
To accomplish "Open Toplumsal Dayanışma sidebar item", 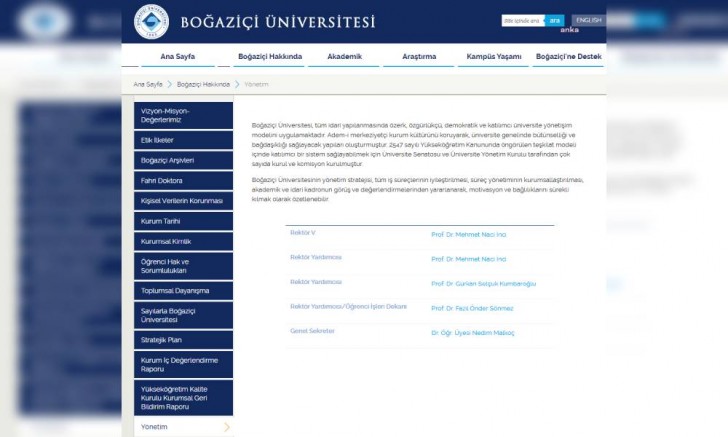I will point(183,291).
